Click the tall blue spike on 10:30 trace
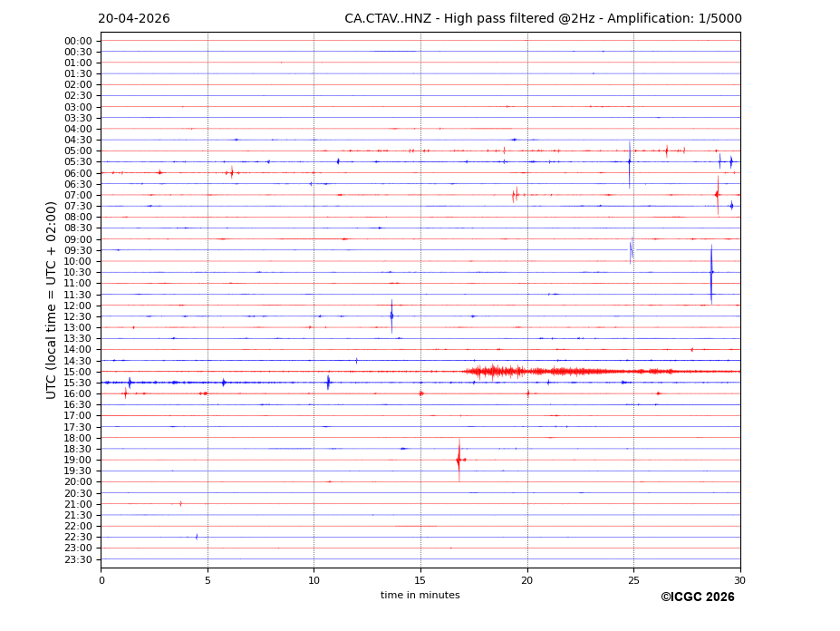 coord(711,272)
